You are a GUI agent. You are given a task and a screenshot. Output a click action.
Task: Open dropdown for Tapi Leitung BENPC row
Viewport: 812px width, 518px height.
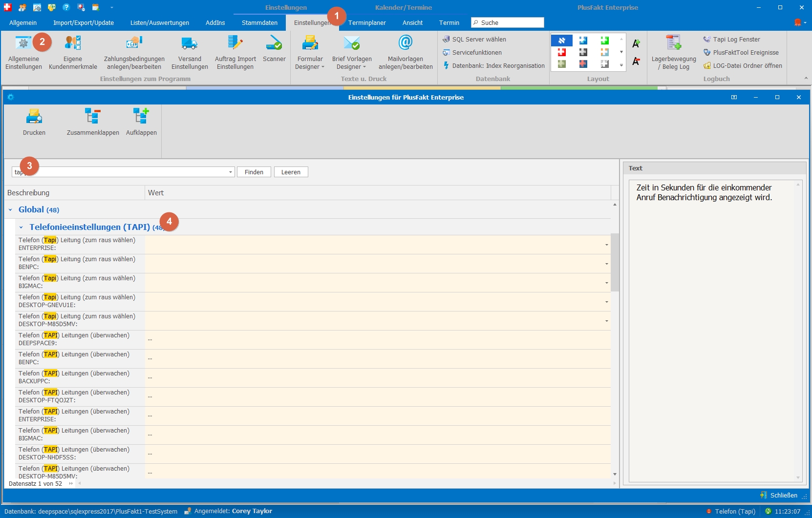[x=607, y=264]
